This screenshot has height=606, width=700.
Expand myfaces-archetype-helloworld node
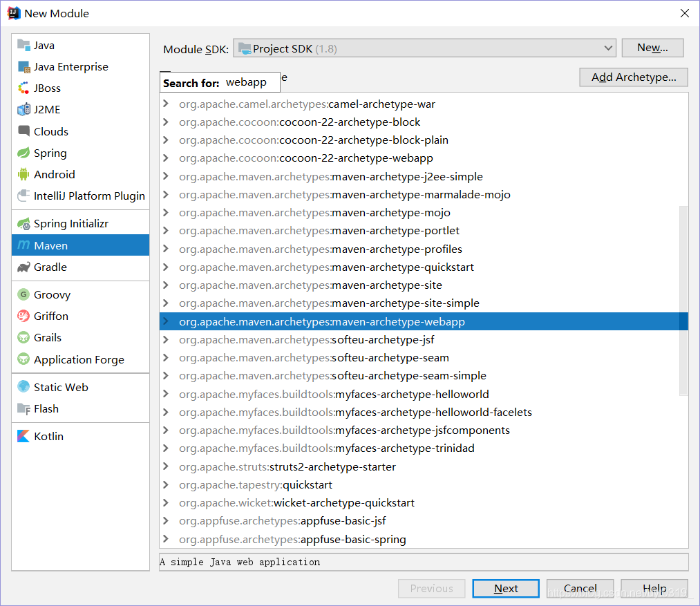(x=166, y=395)
